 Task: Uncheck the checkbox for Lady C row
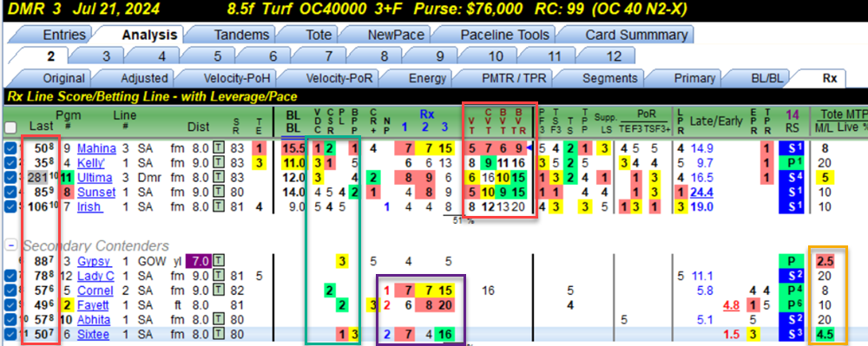[x=10, y=276]
